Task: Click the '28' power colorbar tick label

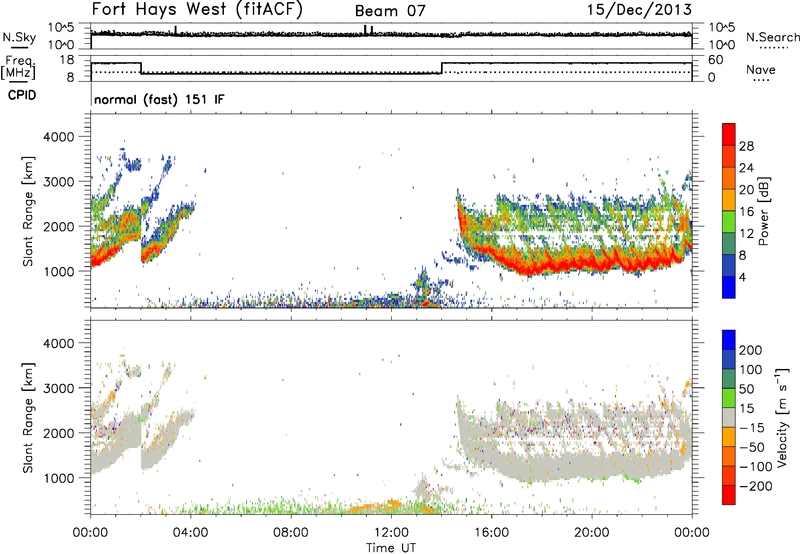Action: tap(746, 146)
